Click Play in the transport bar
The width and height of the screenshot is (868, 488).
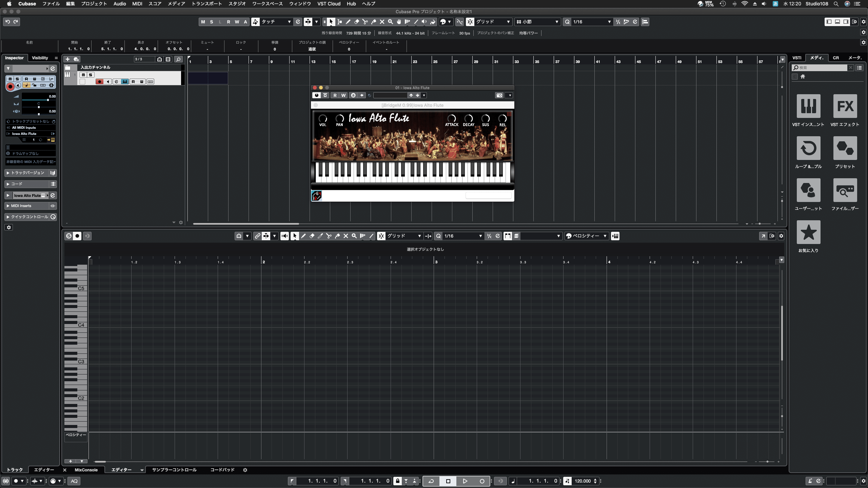coord(465,481)
